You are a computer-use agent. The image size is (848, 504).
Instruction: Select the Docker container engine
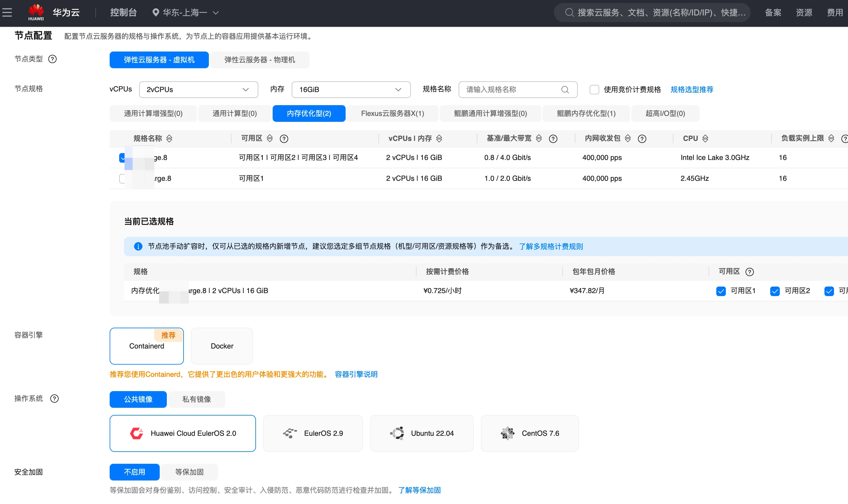pyautogui.click(x=222, y=346)
